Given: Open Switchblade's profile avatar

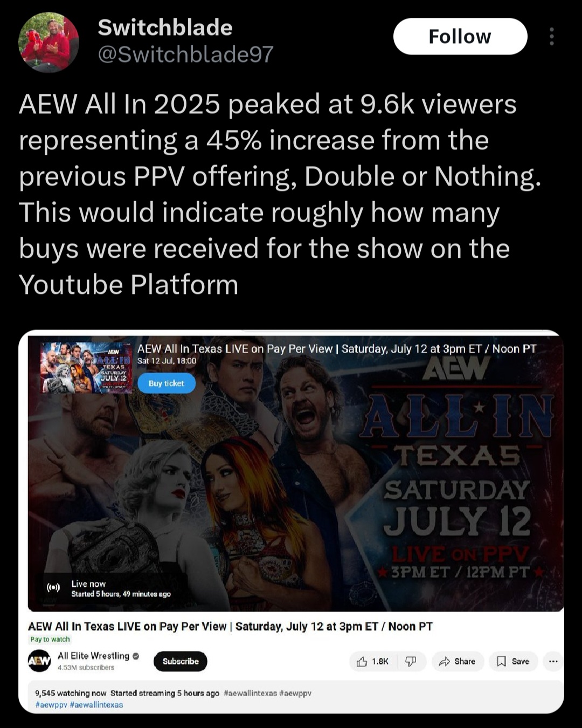Looking at the screenshot, I should [48, 42].
